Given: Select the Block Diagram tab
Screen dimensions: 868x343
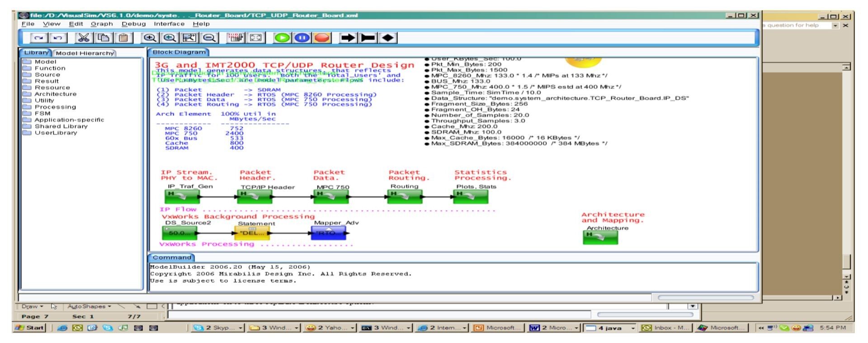Looking at the screenshot, I should [x=179, y=52].
